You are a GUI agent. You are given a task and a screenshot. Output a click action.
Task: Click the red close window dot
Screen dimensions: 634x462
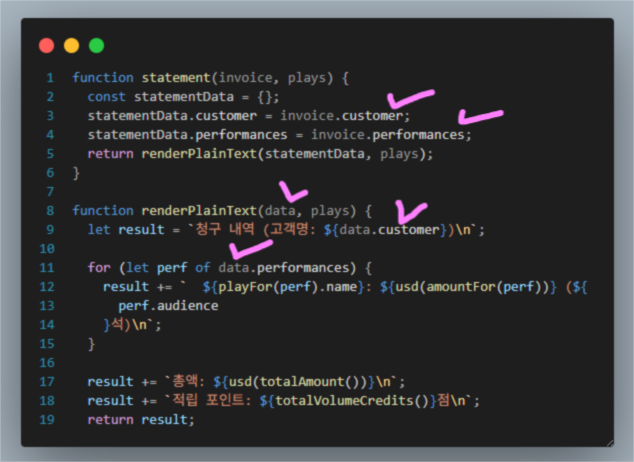46,45
